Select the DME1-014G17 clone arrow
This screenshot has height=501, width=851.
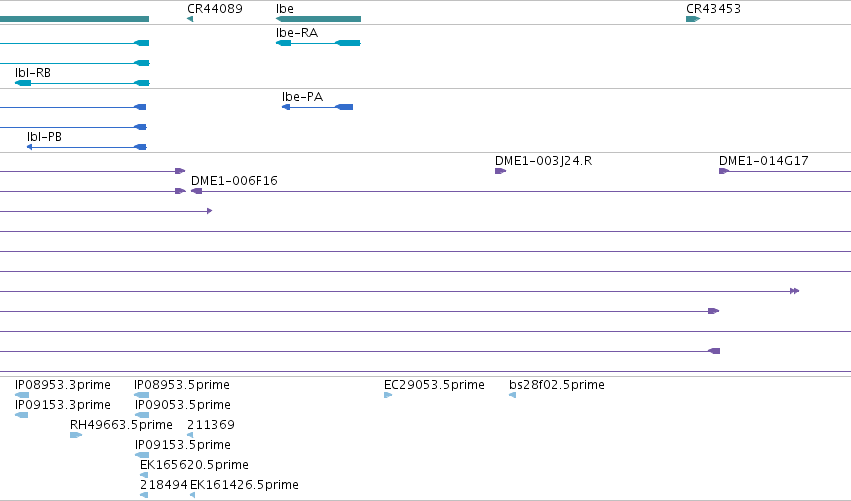(724, 172)
